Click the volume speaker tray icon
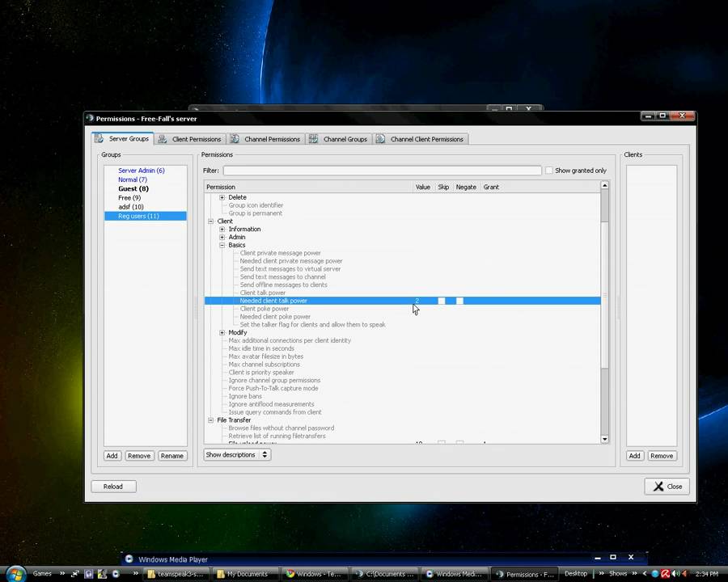 [676, 574]
